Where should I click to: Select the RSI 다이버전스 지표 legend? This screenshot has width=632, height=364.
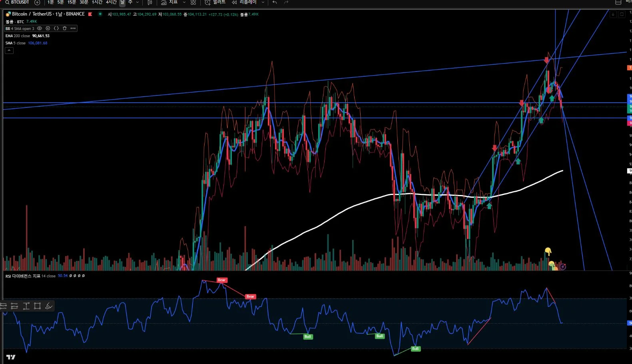tap(30, 276)
